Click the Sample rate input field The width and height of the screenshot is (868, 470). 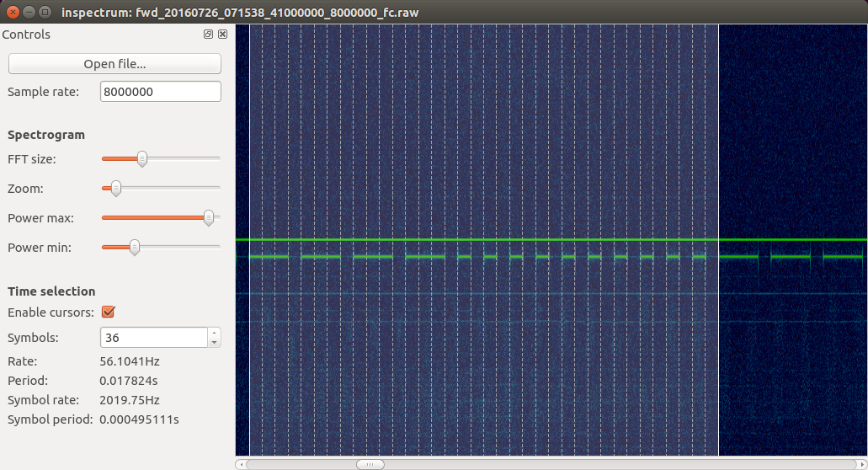coord(161,91)
